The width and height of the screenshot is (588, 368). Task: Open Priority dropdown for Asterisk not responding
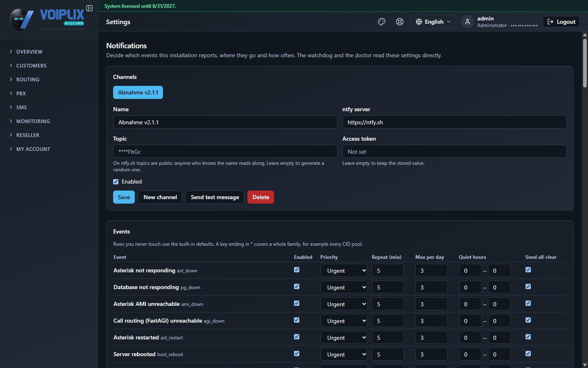344,270
